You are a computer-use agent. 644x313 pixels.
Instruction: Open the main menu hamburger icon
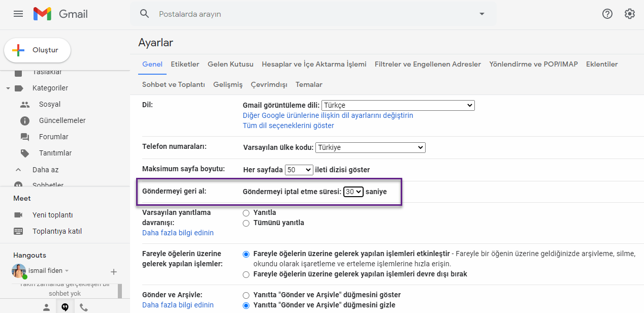[18, 14]
